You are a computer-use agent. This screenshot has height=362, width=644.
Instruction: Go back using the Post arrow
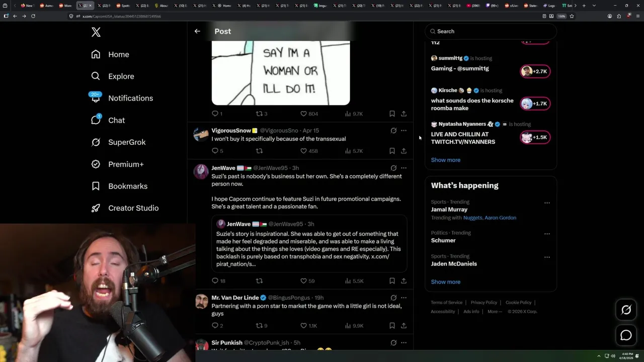pyautogui.click(x=197, y=31)
